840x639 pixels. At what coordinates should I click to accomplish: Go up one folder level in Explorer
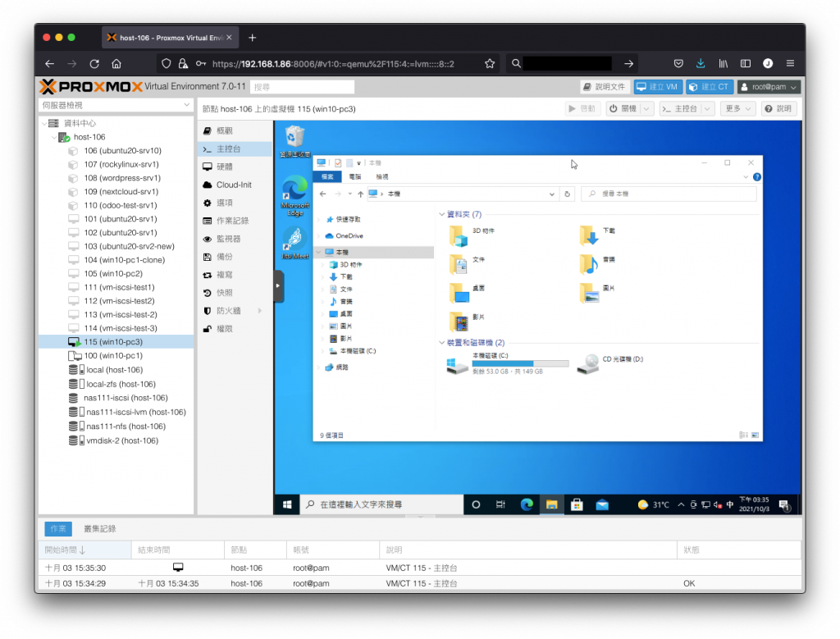361,194
